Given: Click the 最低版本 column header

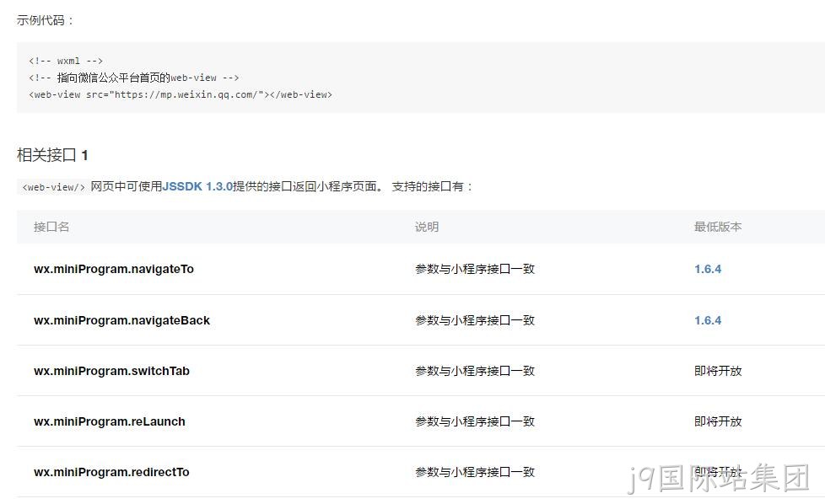Looking at the screenshot, I should (x=718, y=227).
